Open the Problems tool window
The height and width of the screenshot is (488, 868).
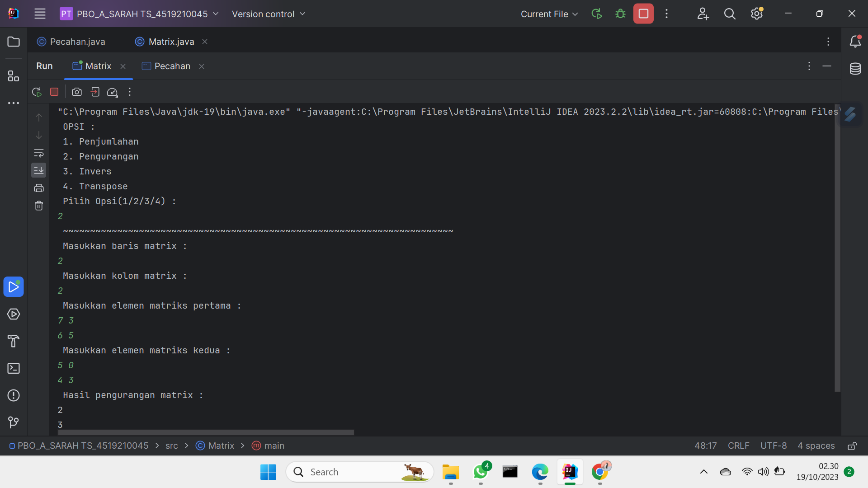pos(14,395)
